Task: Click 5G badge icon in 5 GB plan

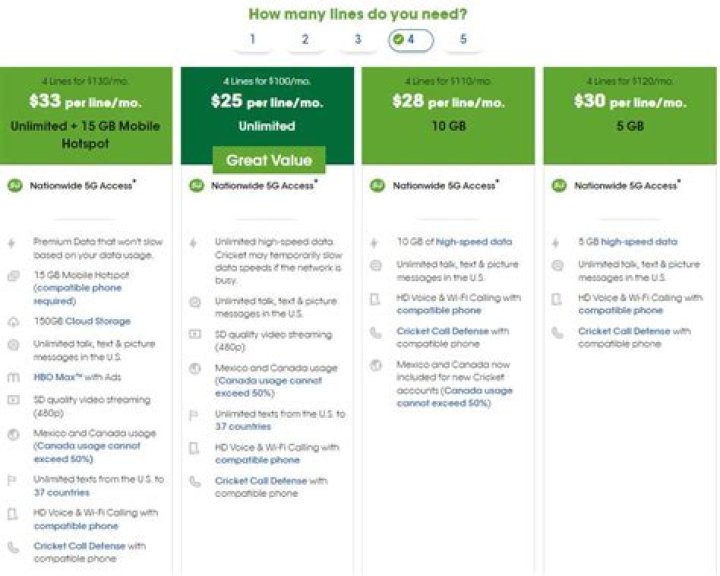Action: (x=559, y=186)
